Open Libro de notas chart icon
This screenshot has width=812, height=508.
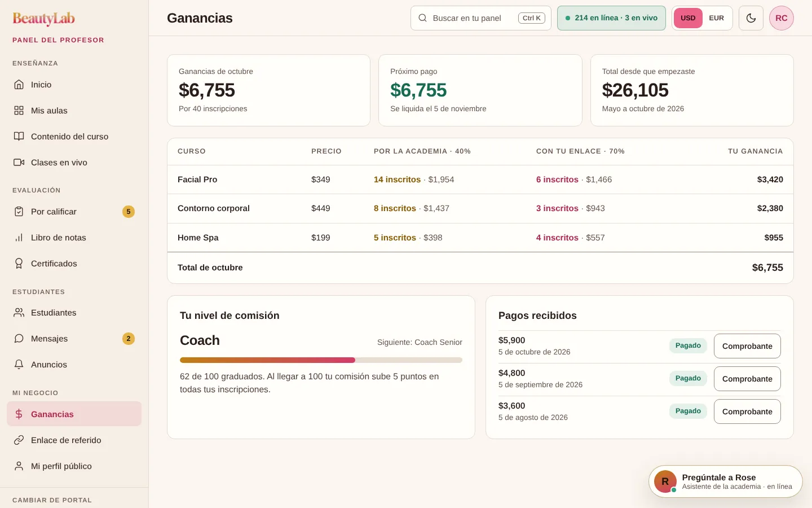pos(19,238)
